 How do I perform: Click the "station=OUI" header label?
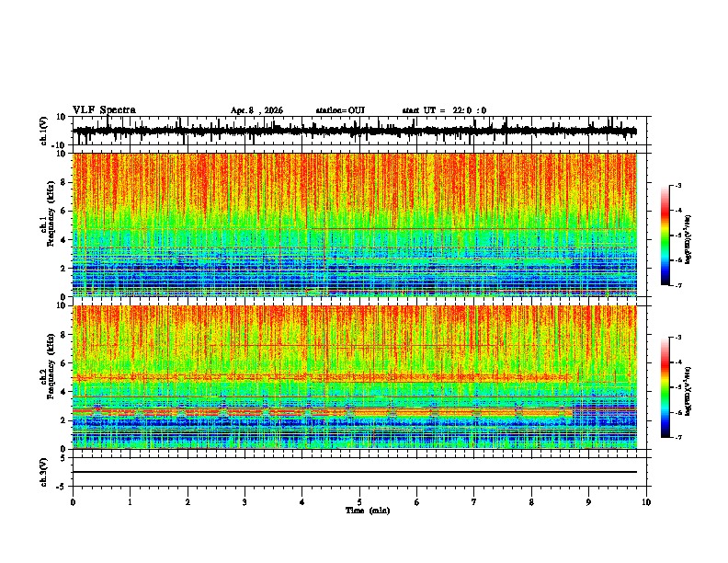click(x=340, y=110)
